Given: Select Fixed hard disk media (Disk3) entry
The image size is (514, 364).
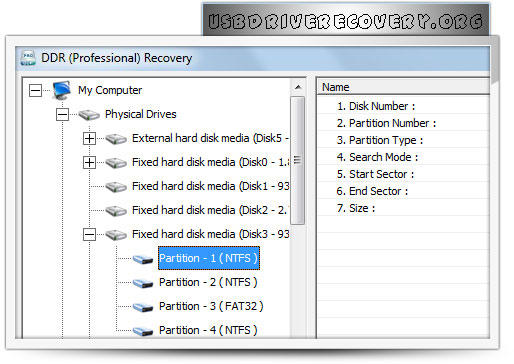Looking at the screenshot, I should pyautogui.click(x=210, y=234).
